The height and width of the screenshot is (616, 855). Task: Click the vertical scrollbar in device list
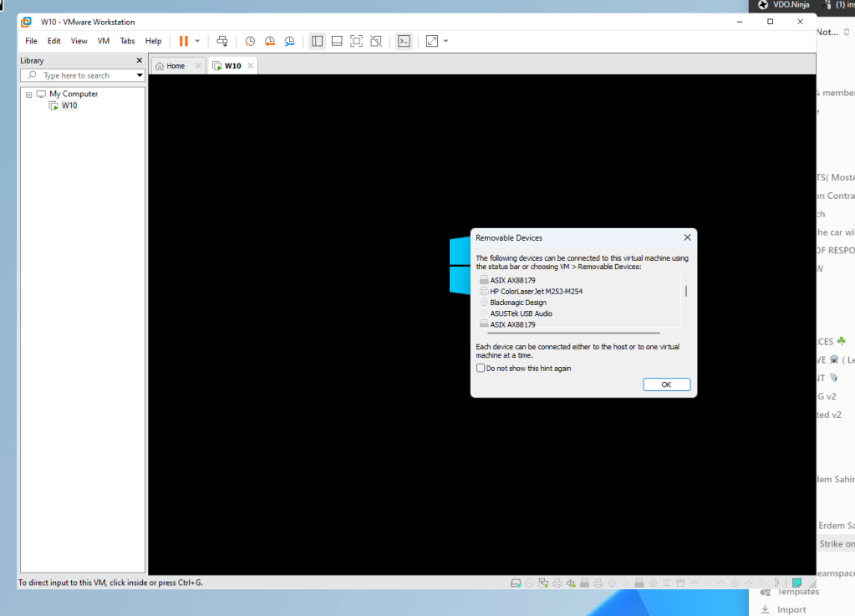pos(686,291)
